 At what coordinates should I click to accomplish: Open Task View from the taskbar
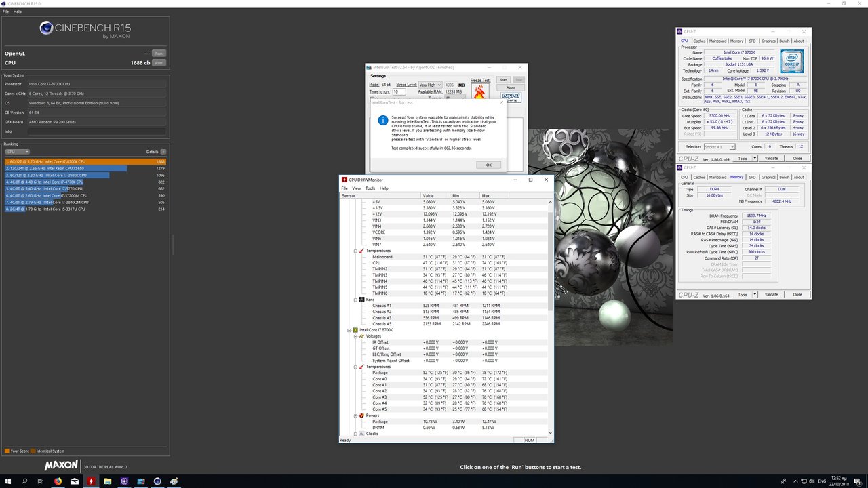41,481
